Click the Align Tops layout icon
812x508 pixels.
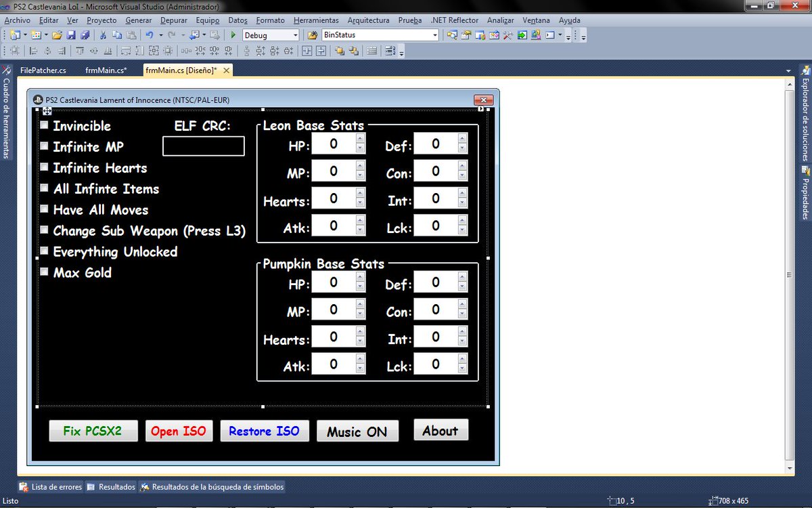click(80, 51)
